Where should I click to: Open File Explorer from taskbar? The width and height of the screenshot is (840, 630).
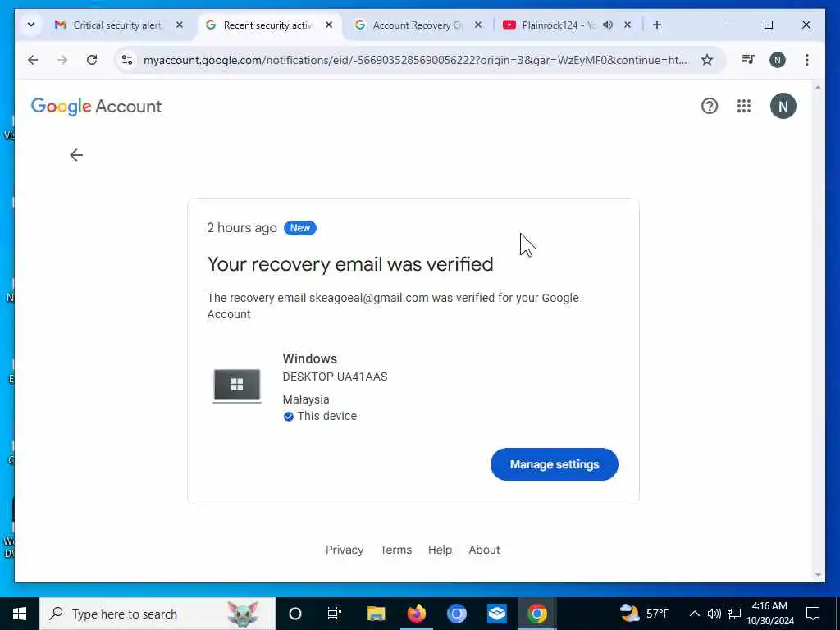(376, 614)
